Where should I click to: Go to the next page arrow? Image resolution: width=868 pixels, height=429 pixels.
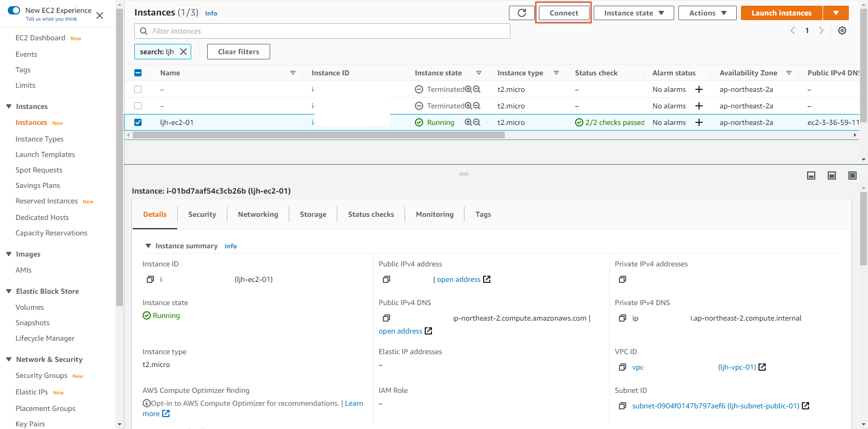pos(822,30)
